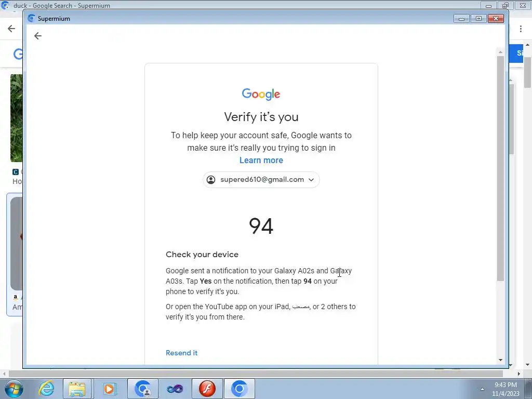The height and width of the screenshot is (399, 532).
Task: Click the blue Sign in button in background window
Action: pos(517,54)
